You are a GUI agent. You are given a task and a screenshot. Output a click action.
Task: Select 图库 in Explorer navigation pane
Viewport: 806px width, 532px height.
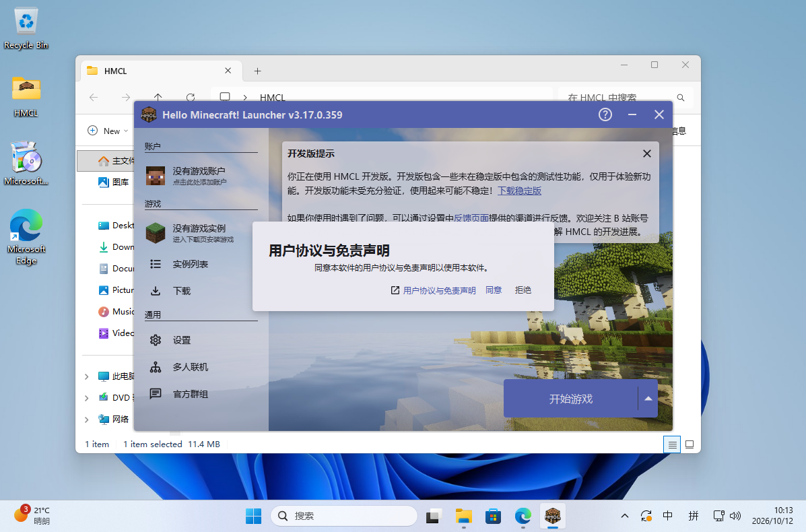click(114, 182)
